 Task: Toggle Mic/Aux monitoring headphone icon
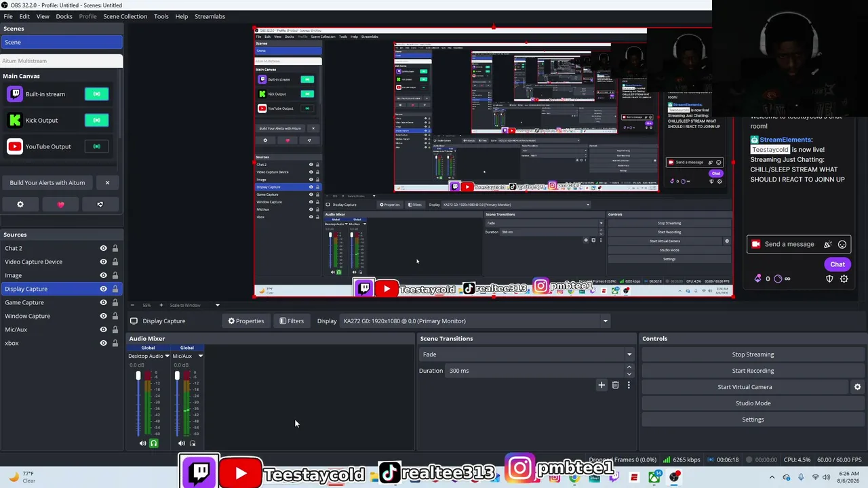(193, 443)
